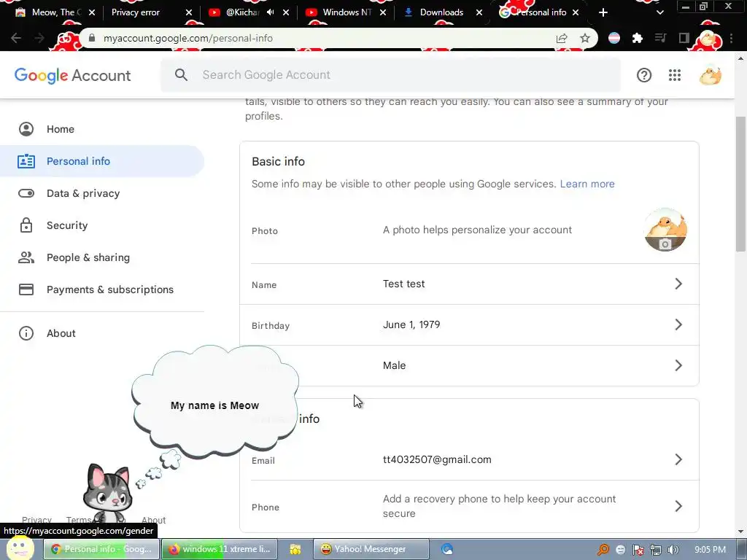Open the Chrome extensions puzzle icon
The width and height of the screenshot is (747, 560).
pyautogui.click(x=637, y=38)
